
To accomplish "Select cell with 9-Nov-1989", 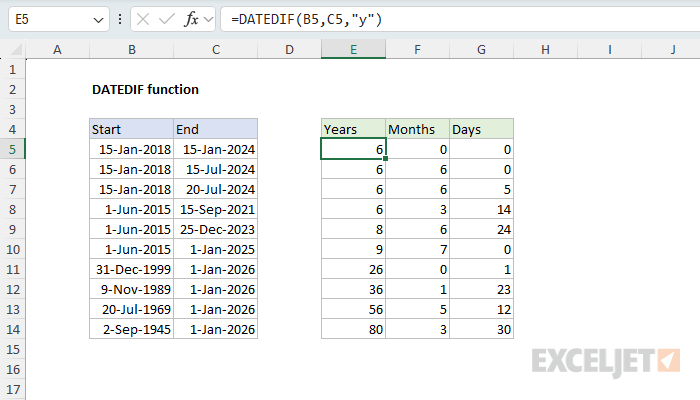I will [132, 289].
